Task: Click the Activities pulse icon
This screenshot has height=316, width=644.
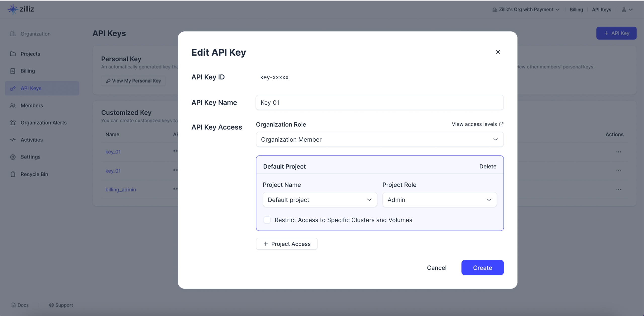Action: 13,140
